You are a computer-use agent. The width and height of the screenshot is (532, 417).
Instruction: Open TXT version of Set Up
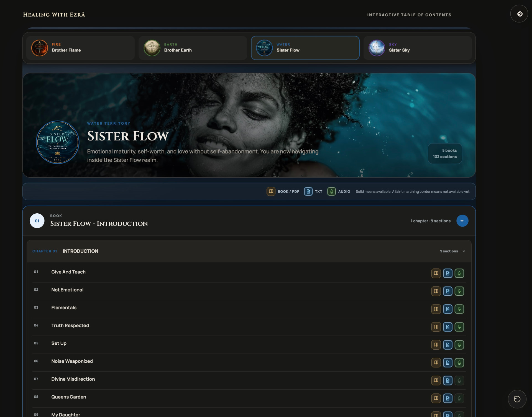(x=447, y=345)
